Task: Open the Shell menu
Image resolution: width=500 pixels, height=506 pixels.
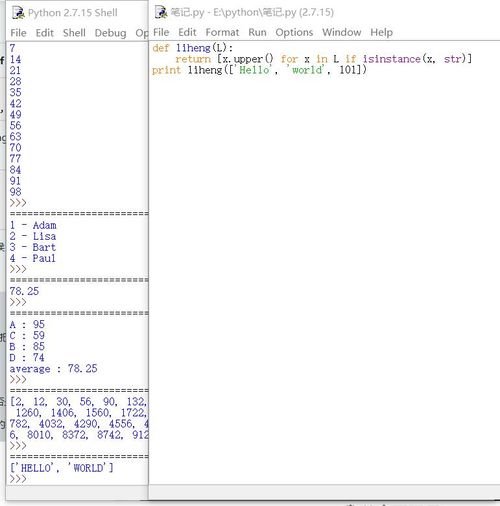Action: pos(74,33)
